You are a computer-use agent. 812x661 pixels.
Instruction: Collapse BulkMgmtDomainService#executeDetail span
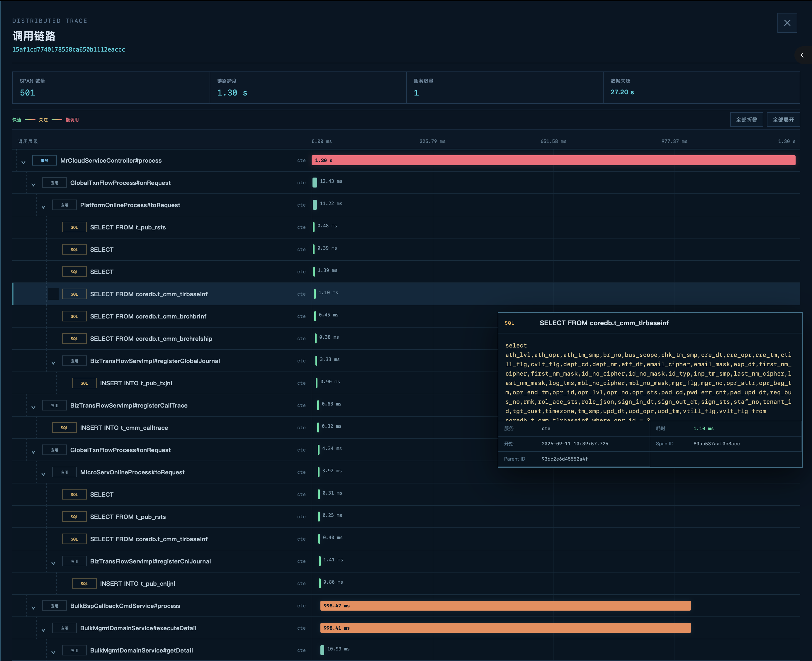point(43,630)
